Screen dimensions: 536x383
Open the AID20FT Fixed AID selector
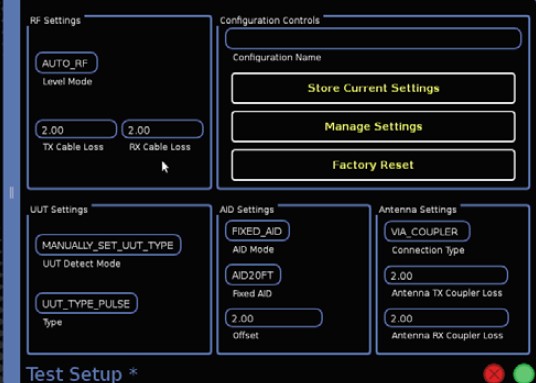253,275
